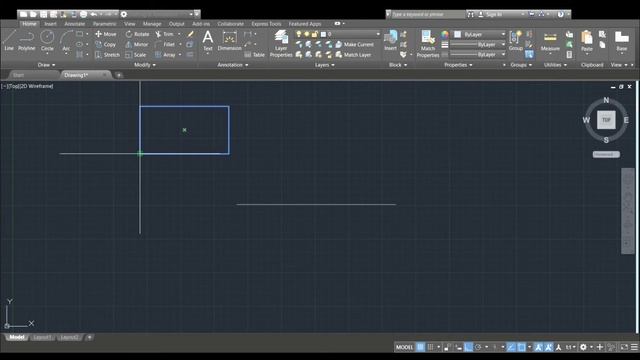
Task: Click the Mirror tool
Action: [137, 44]
